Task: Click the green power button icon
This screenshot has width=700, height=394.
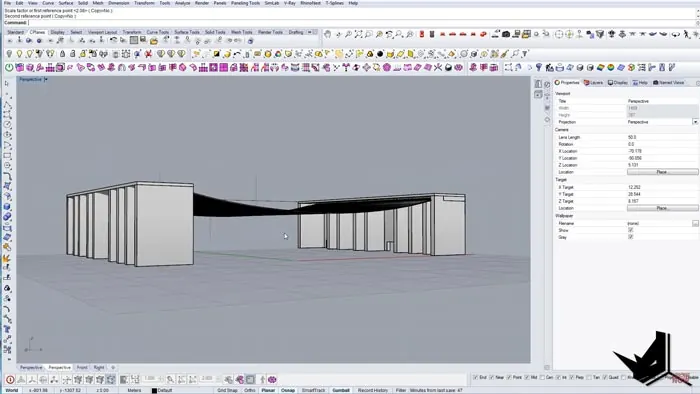Action: point(9,67)
